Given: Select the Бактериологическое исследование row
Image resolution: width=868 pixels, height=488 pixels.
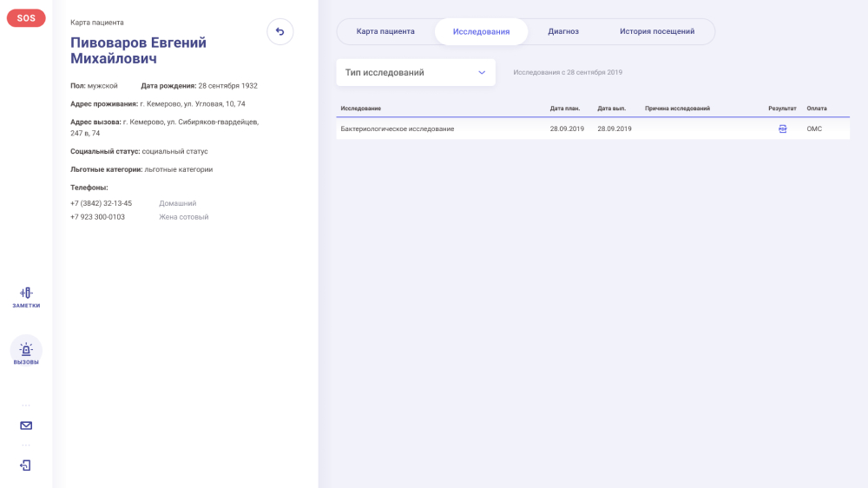Looking at the screenshot, I should click(593, 129).
